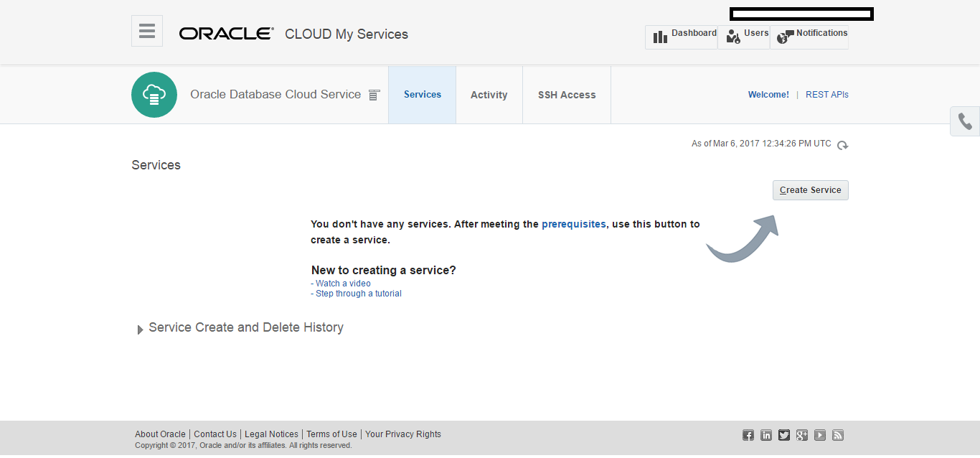Open the Dashboard
This screenshot has height=458, width=980.
tap(682, 37)
